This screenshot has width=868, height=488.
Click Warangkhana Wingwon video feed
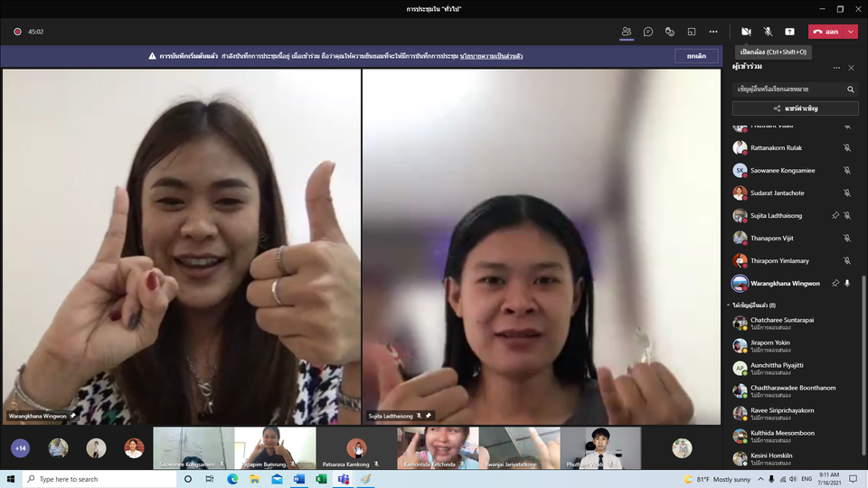(x=182, y=247)
